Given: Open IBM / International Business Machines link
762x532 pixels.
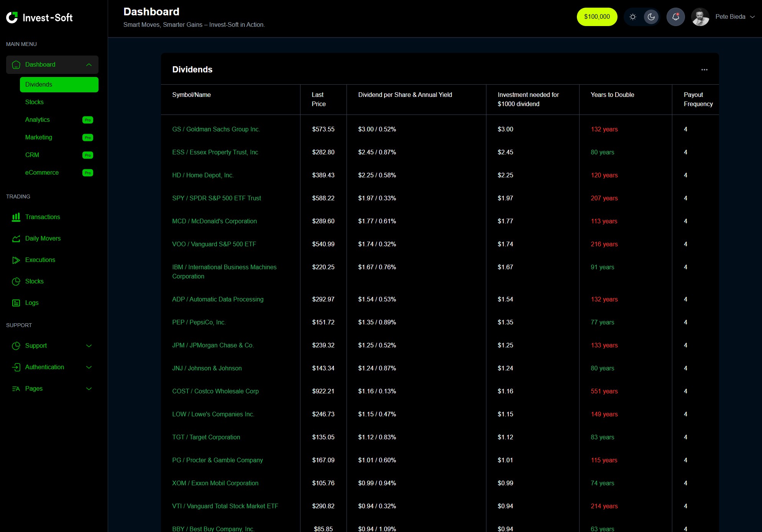Looking at the screenshot, I should click(224, 272).
